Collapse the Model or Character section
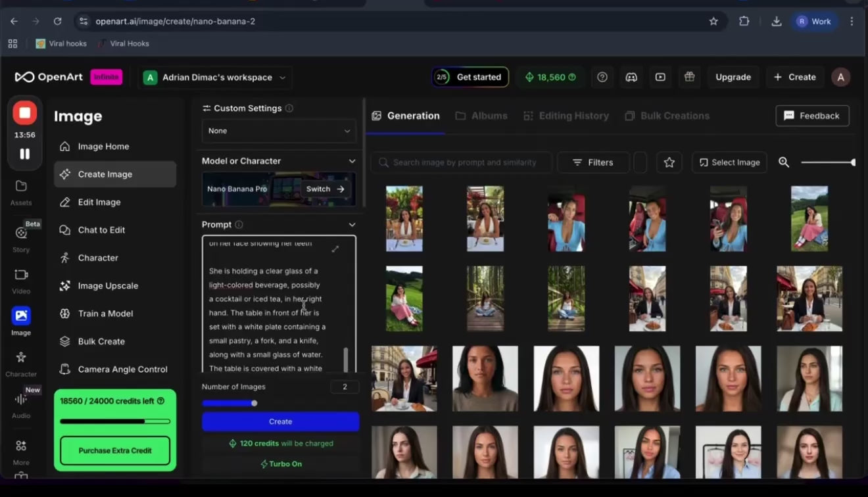 click(352, 161)
